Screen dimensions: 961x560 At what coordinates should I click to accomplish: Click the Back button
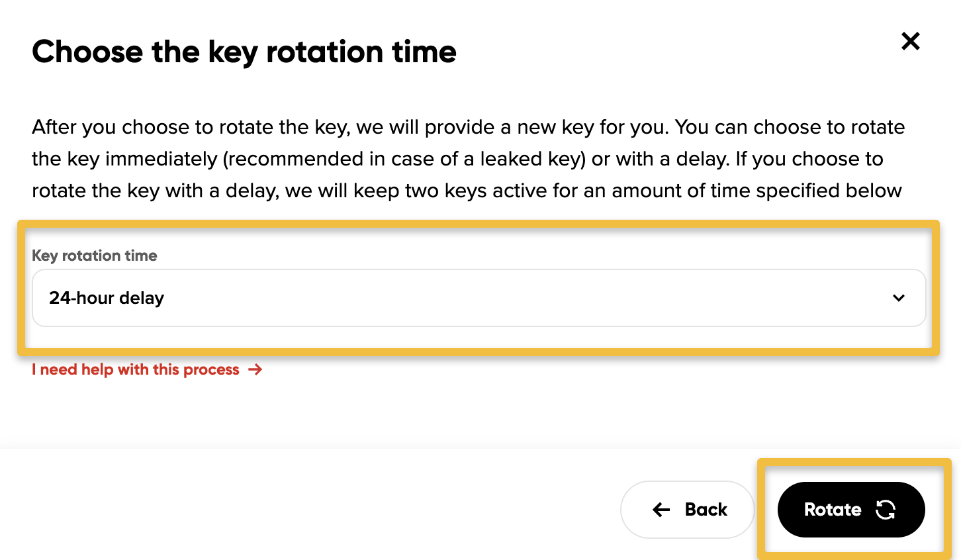click(x=688, y=510)
